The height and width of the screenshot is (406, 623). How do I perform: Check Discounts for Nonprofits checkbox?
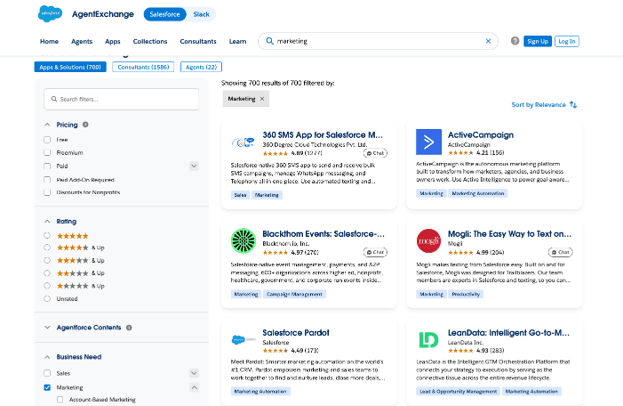47,192
